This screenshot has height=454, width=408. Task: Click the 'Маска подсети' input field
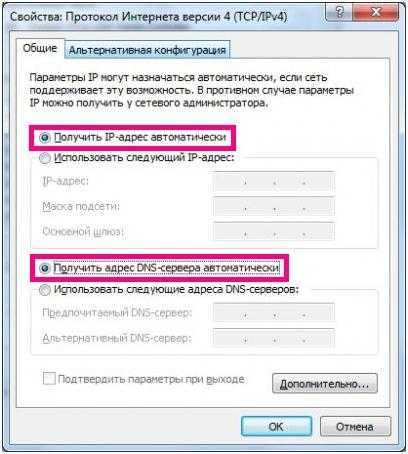(x=274, y=207)
